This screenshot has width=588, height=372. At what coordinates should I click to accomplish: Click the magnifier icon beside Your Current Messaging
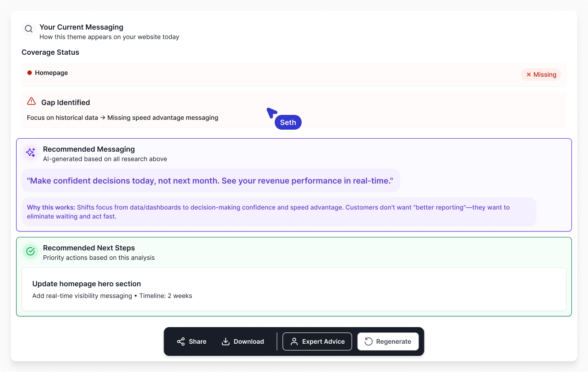click(29, 29)
